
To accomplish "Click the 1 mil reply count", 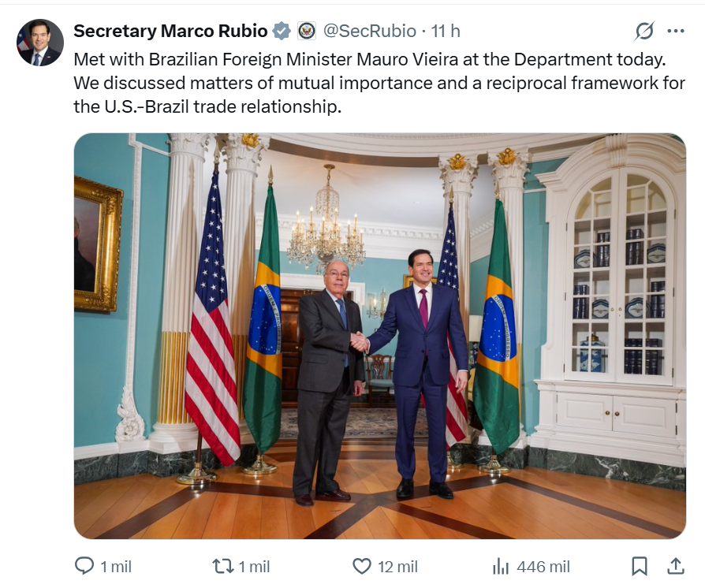I will point(116,566).
